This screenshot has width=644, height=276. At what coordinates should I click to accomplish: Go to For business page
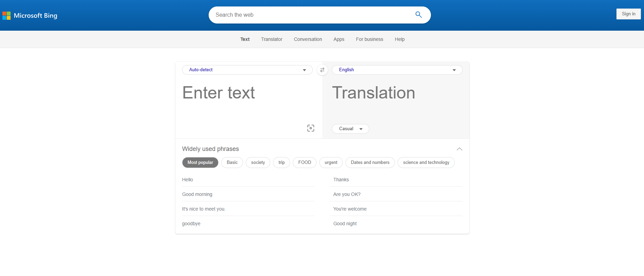coord(370,39)
